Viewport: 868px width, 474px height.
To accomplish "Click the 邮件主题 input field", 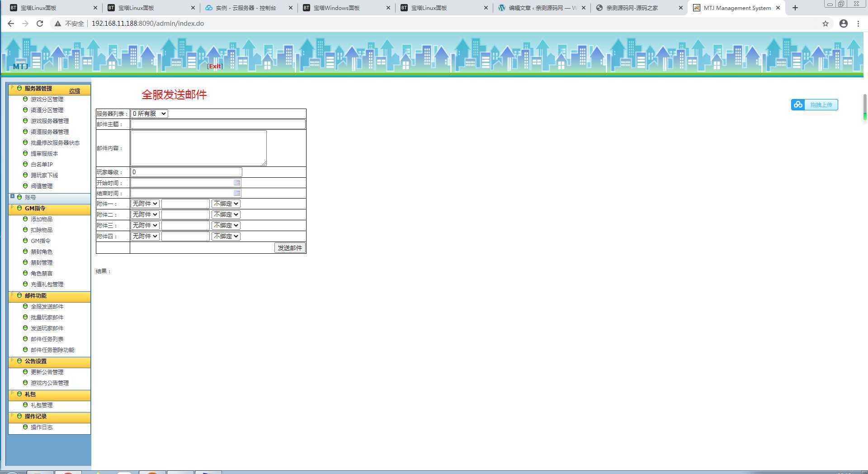I will pos(218,124).
